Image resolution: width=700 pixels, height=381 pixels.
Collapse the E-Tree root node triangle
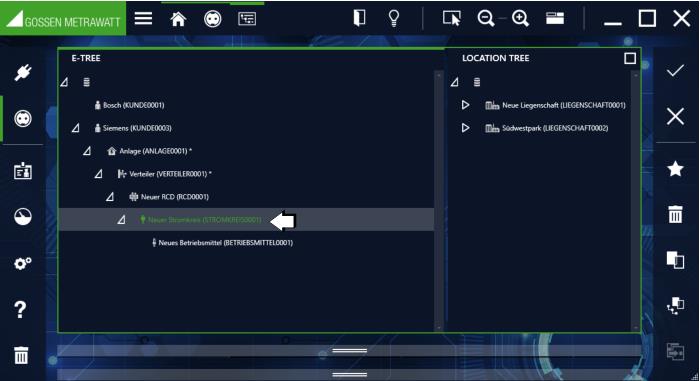click(64, 82)
